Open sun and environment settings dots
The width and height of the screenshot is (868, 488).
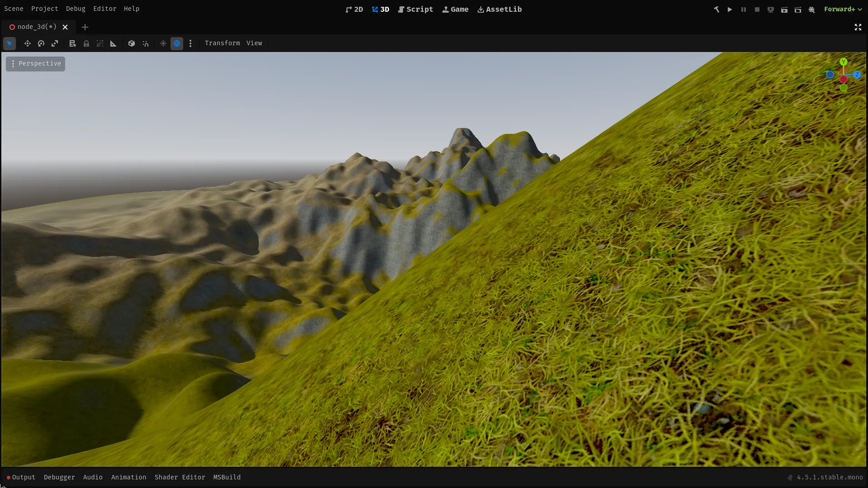point(190,43)
